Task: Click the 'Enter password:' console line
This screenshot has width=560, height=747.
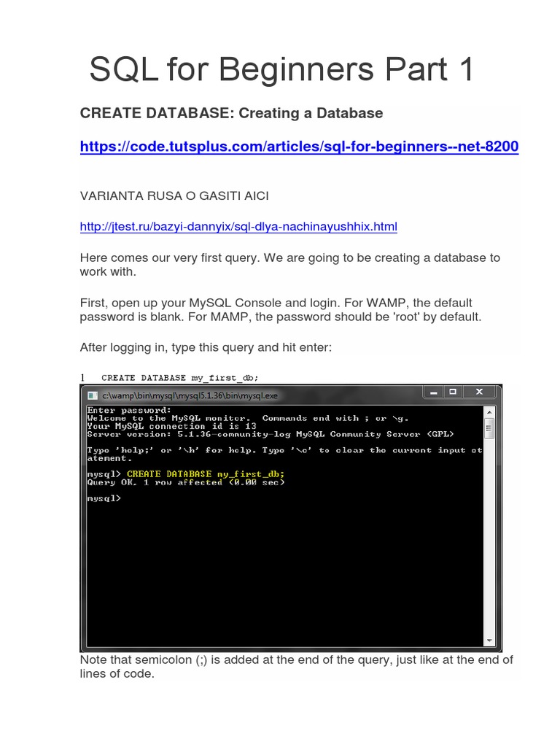Action: click(128, 410)
